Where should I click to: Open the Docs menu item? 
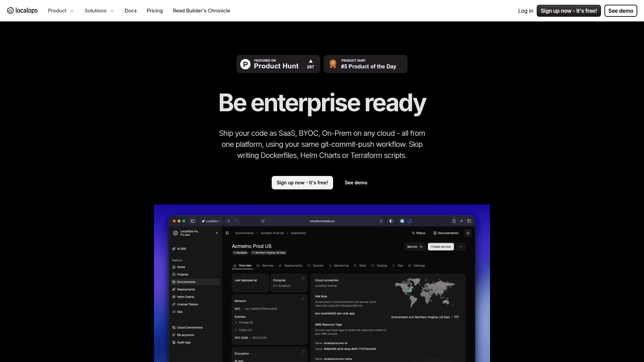(x=130, y=11)
